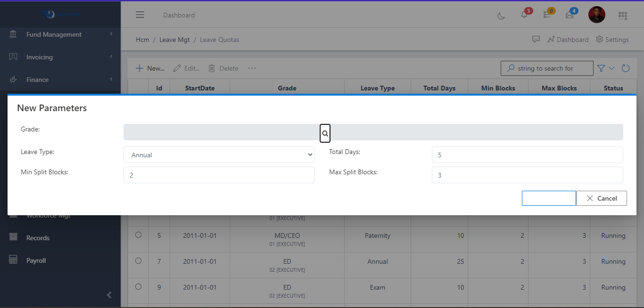This screenshot has width=644, height=308.
Task: Open the tasks list icon in header
Action: [547, 15]
